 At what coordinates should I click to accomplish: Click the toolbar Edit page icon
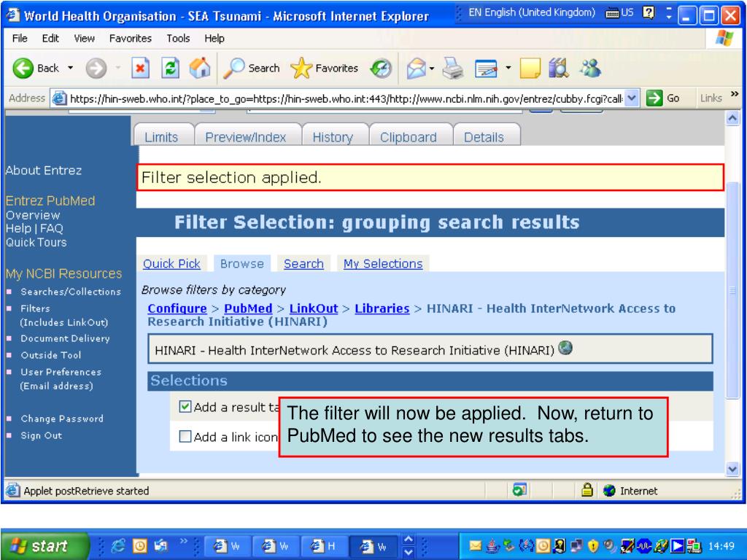486,69
